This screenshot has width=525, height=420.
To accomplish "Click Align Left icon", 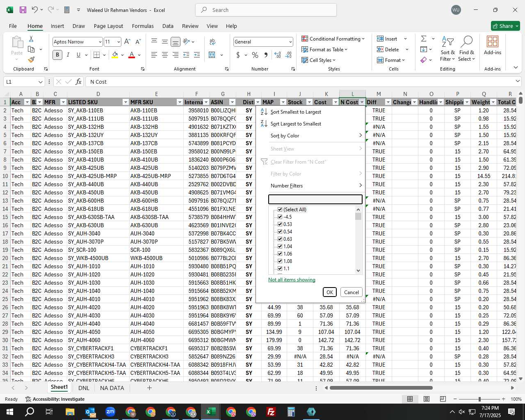I will (x=154, y=55).
